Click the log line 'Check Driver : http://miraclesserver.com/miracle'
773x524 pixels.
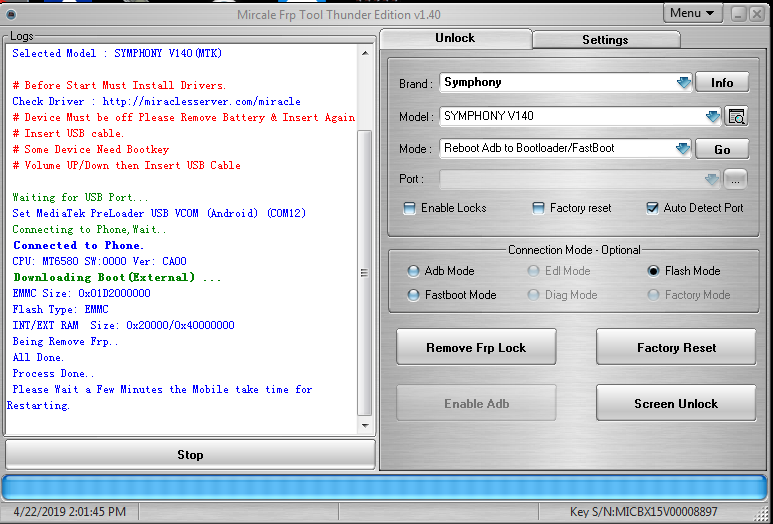coord(156,102)
